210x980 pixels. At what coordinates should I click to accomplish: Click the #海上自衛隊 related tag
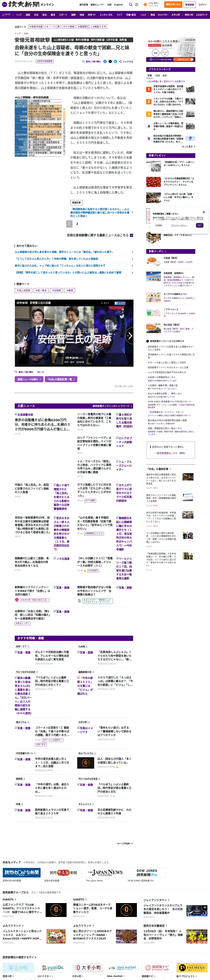24,290
